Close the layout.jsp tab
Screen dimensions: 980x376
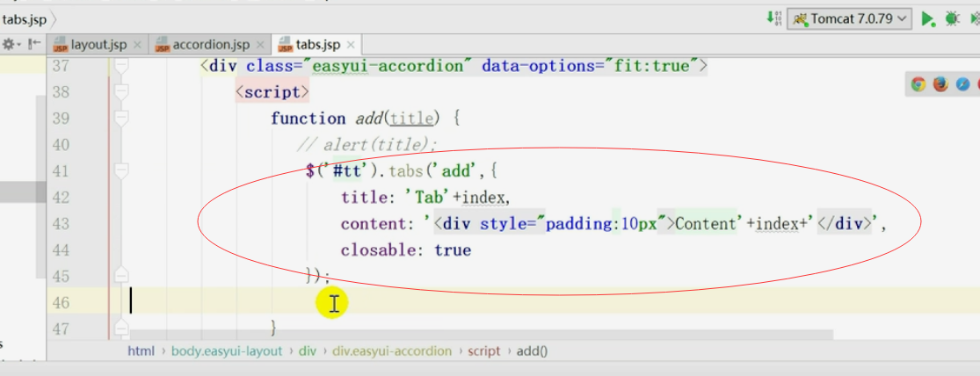(x=137, y=45)
